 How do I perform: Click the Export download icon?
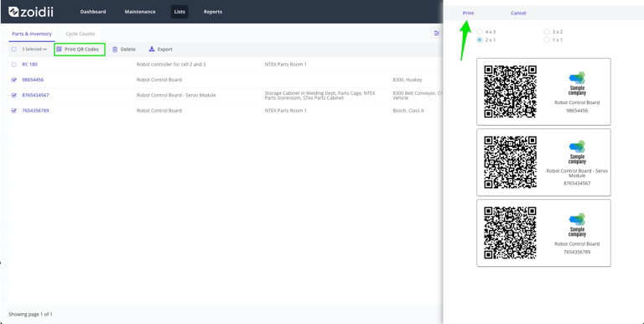pyautogui.click(x=152, y=49)
